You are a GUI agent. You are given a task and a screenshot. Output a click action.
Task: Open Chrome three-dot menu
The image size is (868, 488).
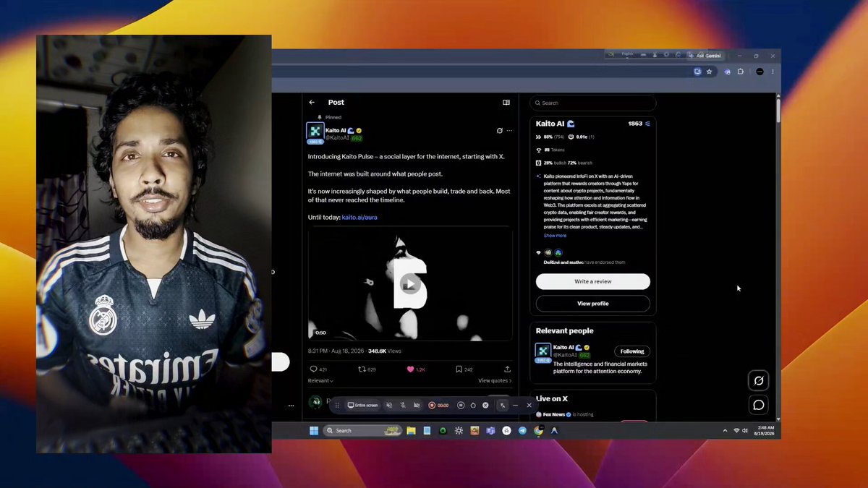tap(773, 72)
